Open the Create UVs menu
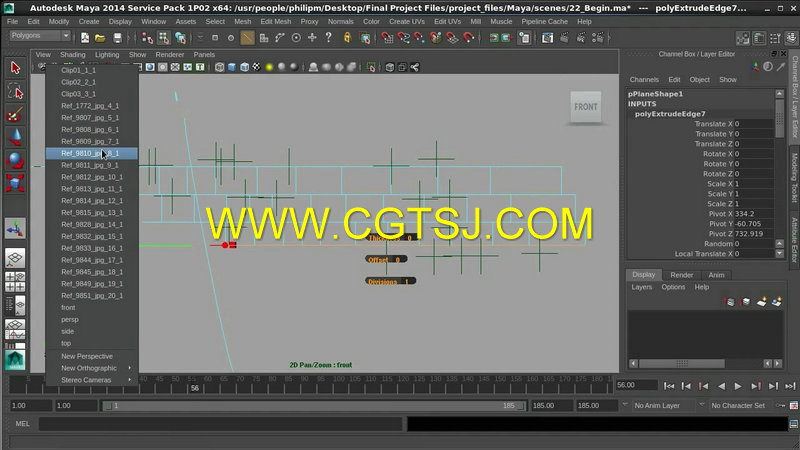 (x=407, y=21)
